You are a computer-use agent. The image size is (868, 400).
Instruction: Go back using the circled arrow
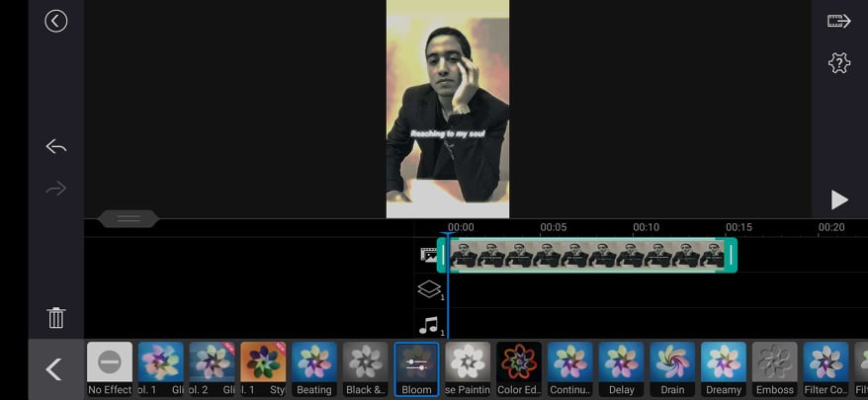coord(56,22)
